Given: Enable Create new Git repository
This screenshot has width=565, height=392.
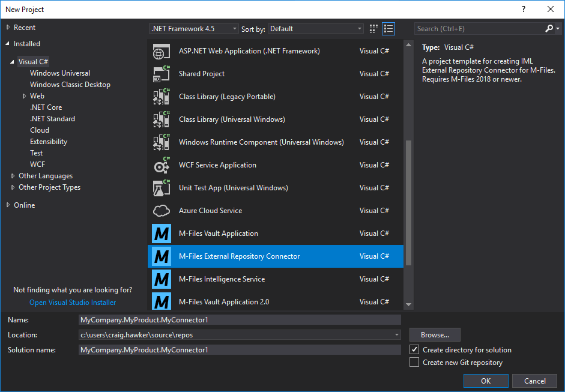Looking at the screenshot, I should pyautogui.click(x=414, y=362).
